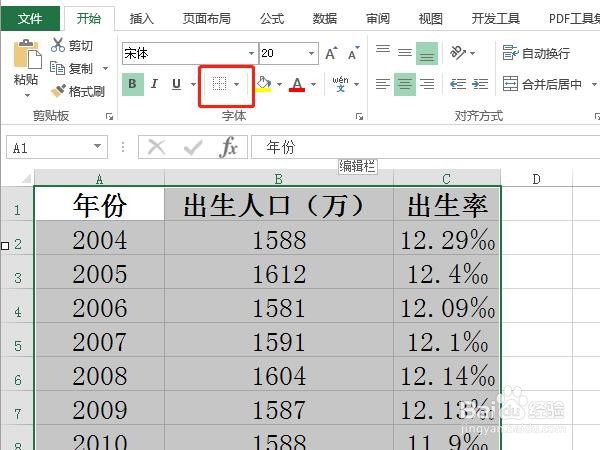Toggle Italic formatting
Image resolution: width=600 pixels, height=450 pixels.
click(154, 84)
